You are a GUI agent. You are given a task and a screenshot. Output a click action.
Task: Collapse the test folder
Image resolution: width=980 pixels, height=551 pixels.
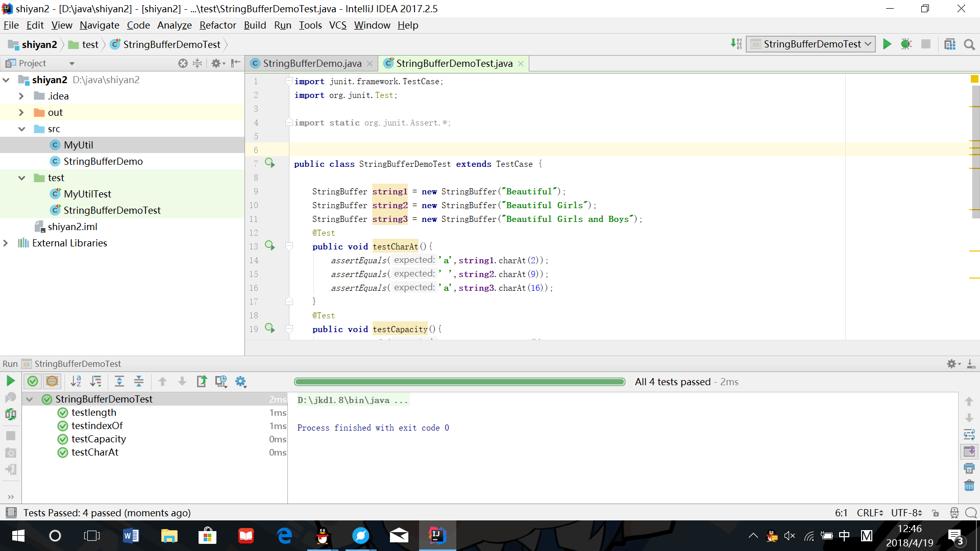click(21, 178)
